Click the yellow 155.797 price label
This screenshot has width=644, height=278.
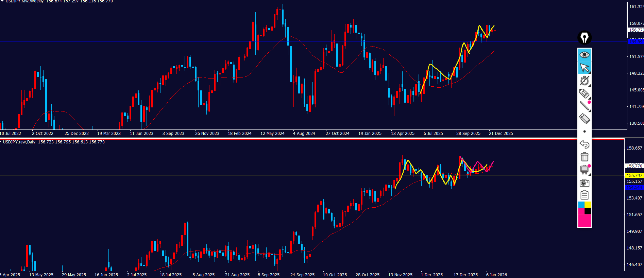click(634, 175)
